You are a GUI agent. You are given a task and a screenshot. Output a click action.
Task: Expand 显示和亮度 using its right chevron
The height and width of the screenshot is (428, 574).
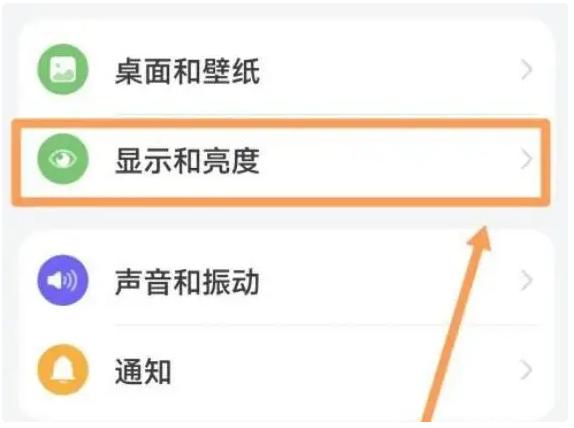pos(526,159)
